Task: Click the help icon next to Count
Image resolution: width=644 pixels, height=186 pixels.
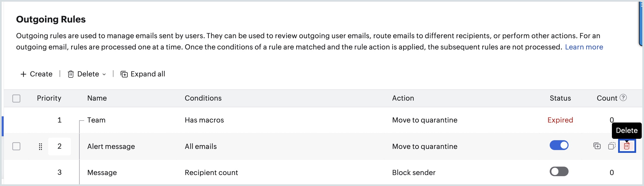Action: click(623, 97)
